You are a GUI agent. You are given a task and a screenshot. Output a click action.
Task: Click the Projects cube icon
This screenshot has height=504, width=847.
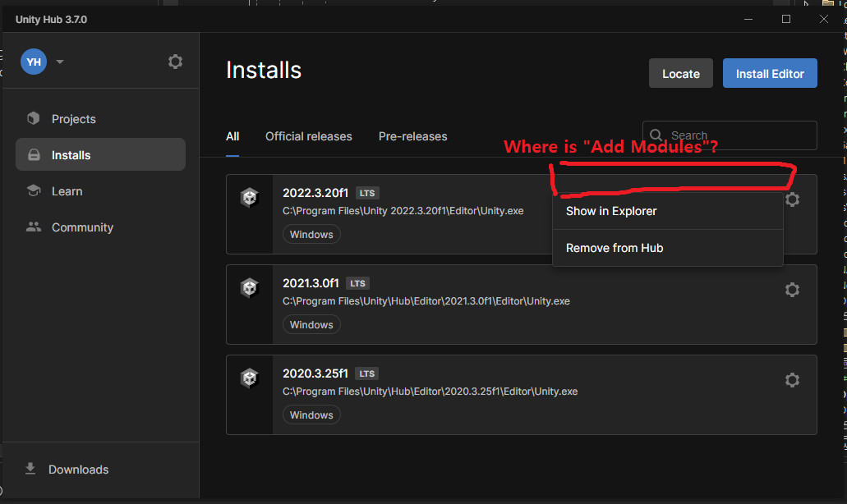(34, 118)
